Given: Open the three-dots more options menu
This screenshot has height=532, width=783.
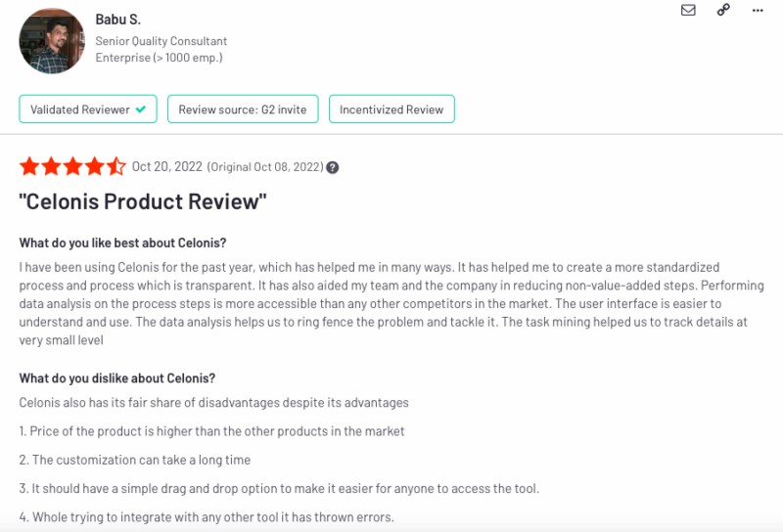Looking at the screenshot, I should click(758, 11).
